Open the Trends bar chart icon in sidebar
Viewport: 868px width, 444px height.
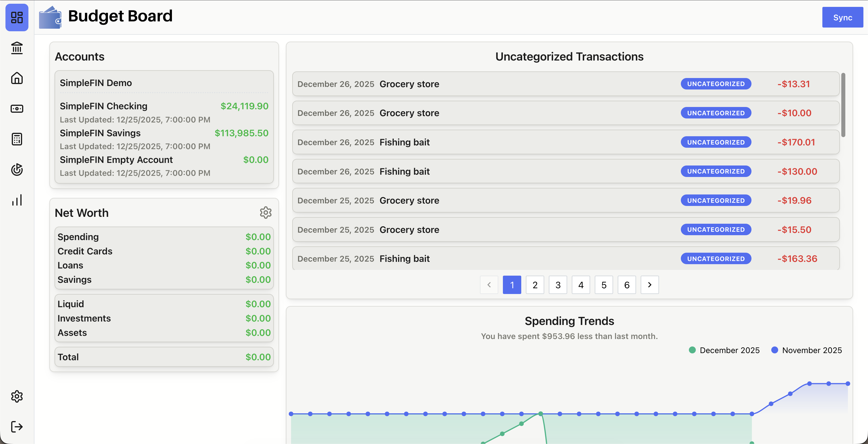17,200
